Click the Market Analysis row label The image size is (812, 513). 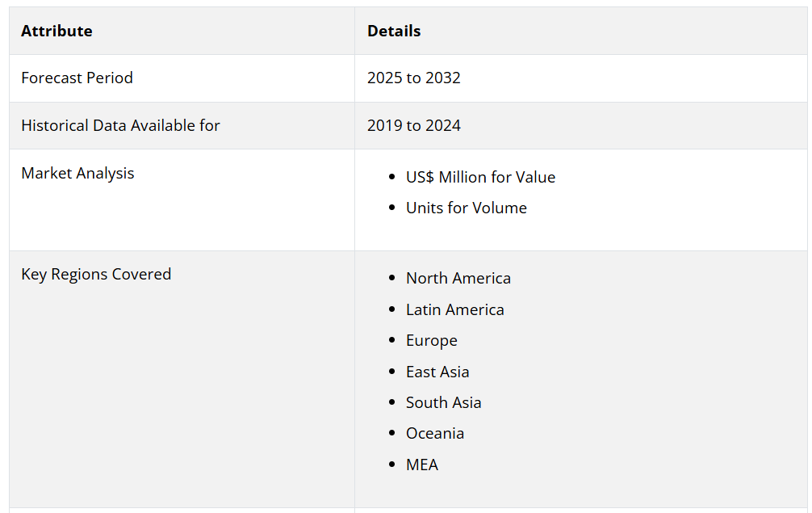(77, 173)
